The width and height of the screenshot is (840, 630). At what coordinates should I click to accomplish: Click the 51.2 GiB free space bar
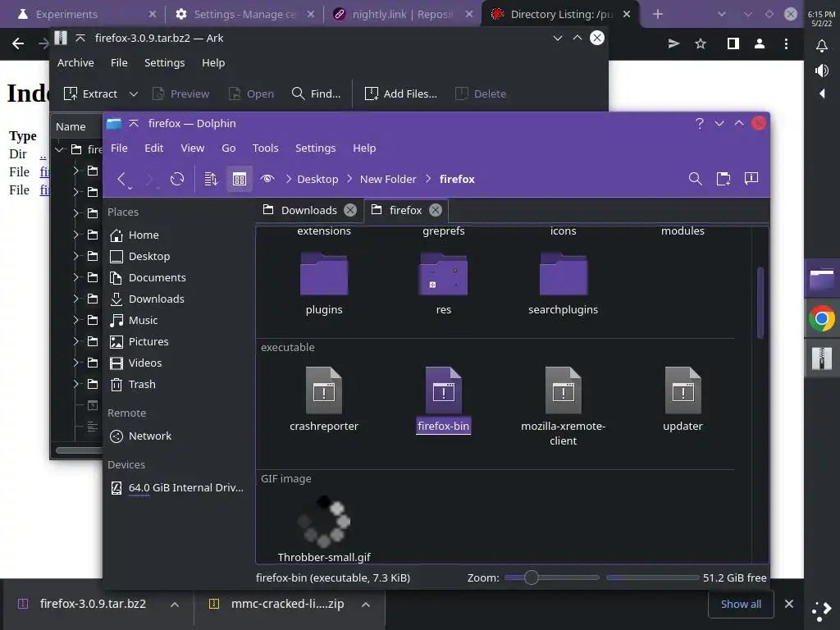point(652,577)
